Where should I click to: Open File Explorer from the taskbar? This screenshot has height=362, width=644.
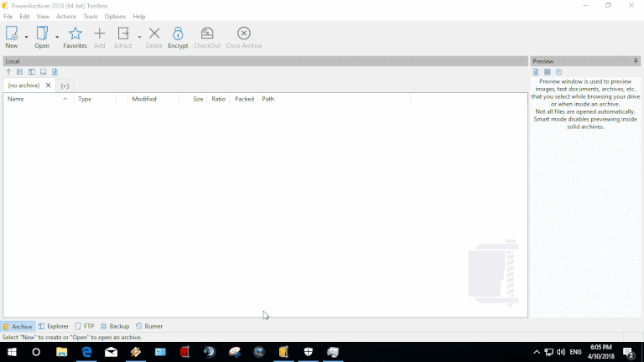pyautogui.click(x=61, y=352)
